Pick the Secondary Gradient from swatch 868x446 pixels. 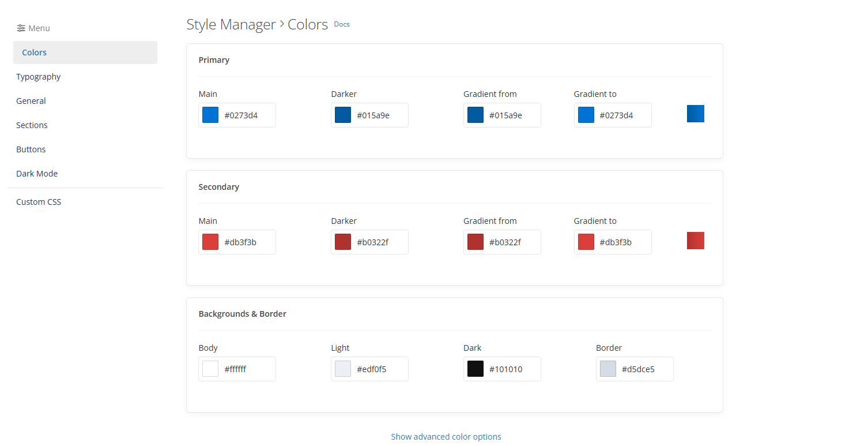[475, 242]
